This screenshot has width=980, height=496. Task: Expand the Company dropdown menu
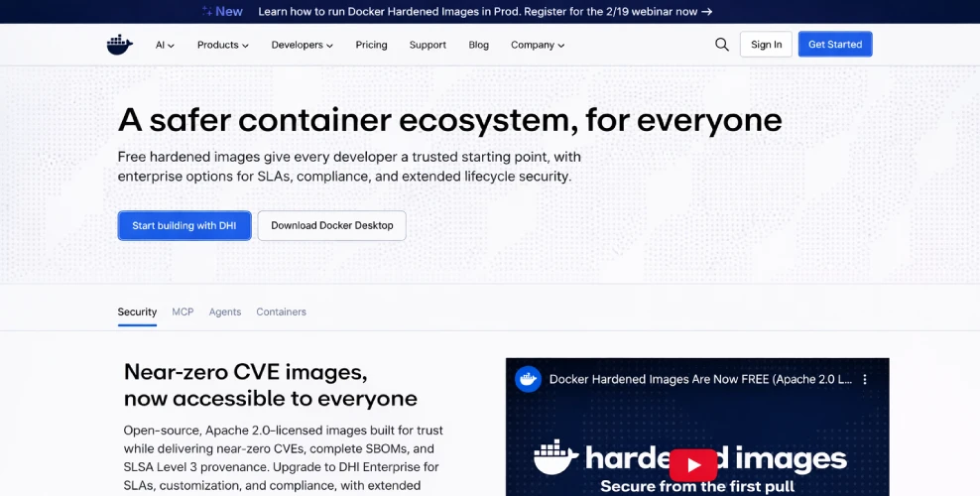(538, 45)
